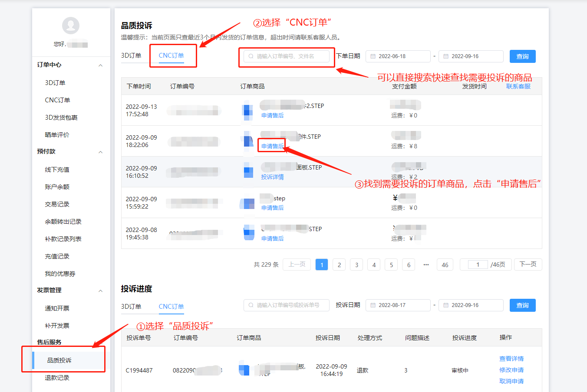The height and width of the screenshot is (392, 587).
Task: Click the 查询 button beside order date range
Action: pos(522,56)
